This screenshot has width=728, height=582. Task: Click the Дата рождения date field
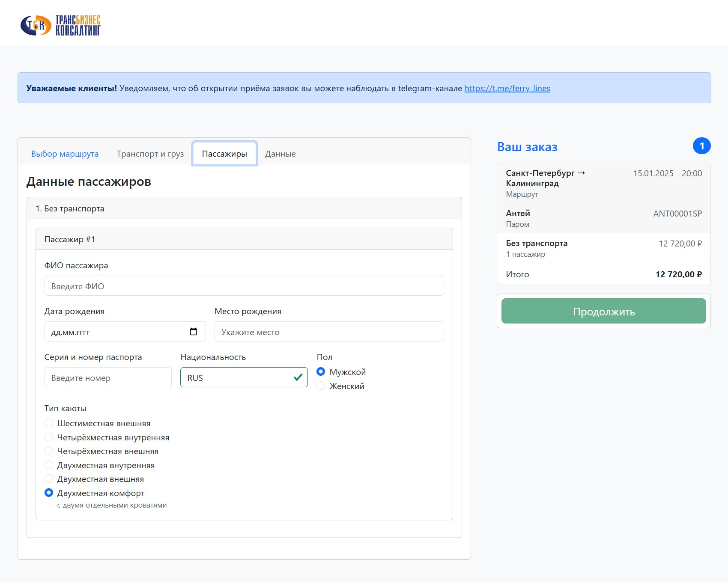coord(125,332)
